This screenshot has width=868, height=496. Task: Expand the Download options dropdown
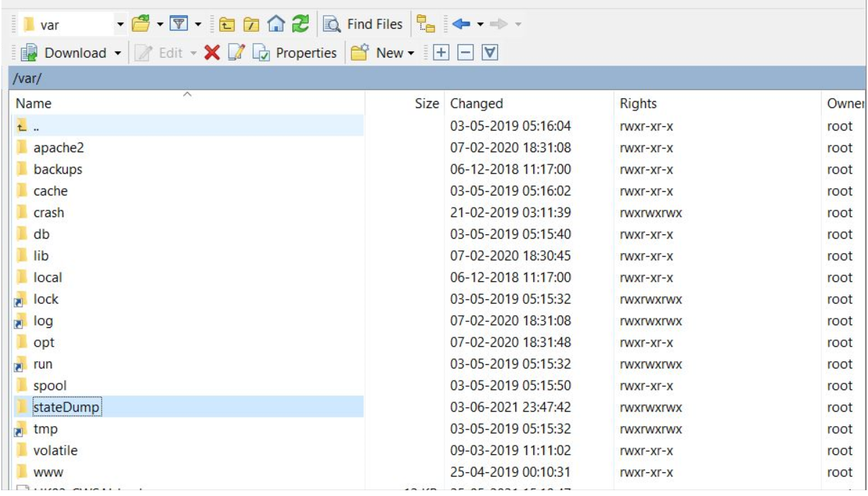[x=117, y=53]
